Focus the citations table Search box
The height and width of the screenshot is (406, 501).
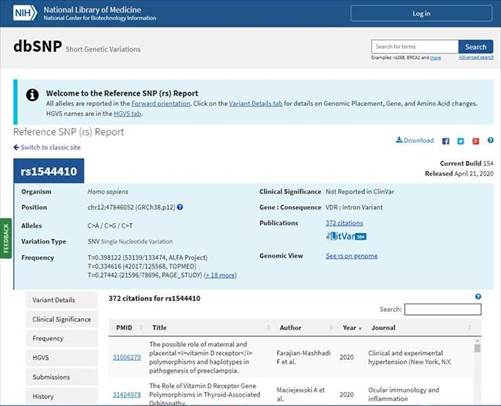[443, 309]
